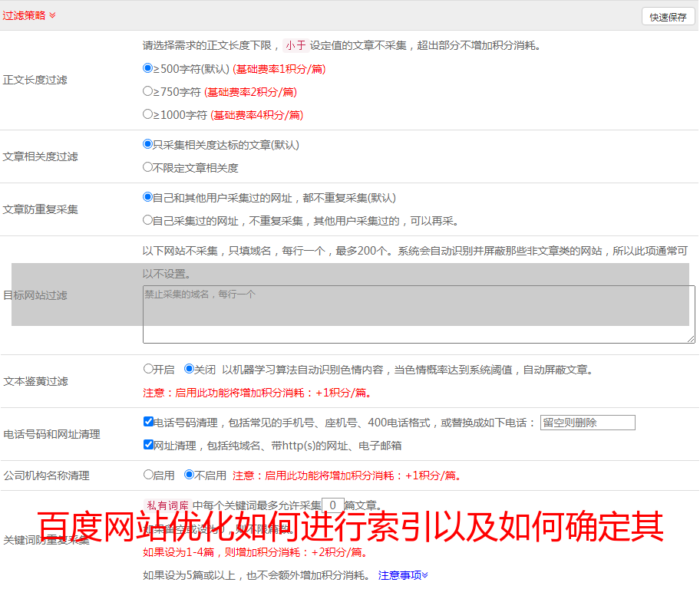
Task: Click the articles-per-keyword number field
Action: 332,505
